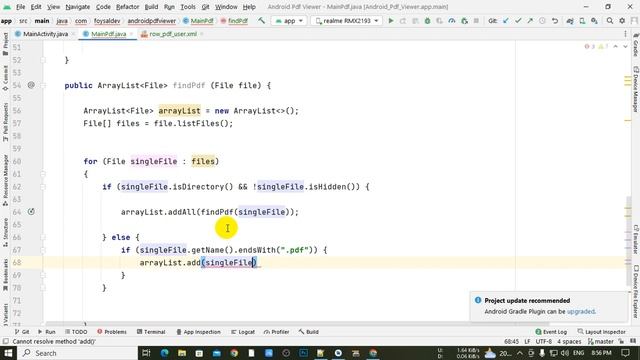This screenshot has height=360, width=640.
Task: Click the master Git branch selector
Action: tap(600, 342)
